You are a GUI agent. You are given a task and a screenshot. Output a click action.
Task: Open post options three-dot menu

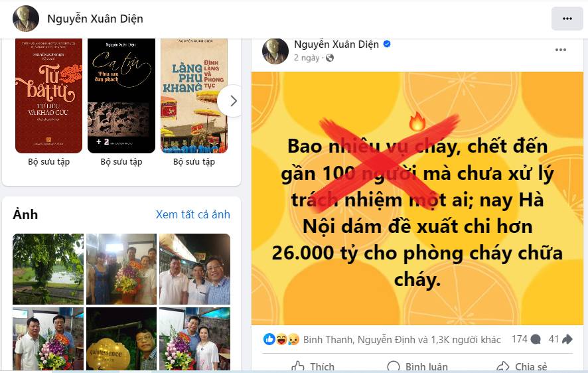coord(561,50)
